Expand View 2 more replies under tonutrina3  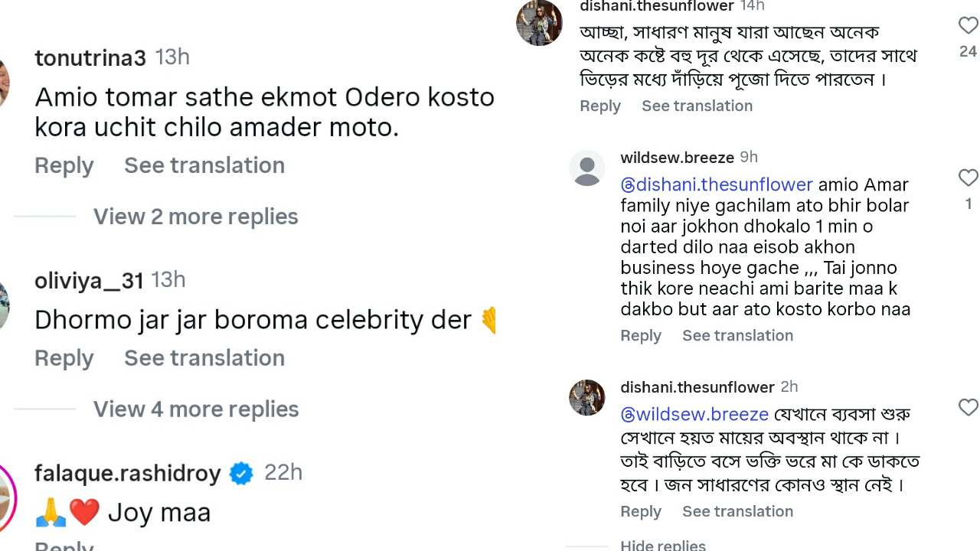[x=195, y=217]
